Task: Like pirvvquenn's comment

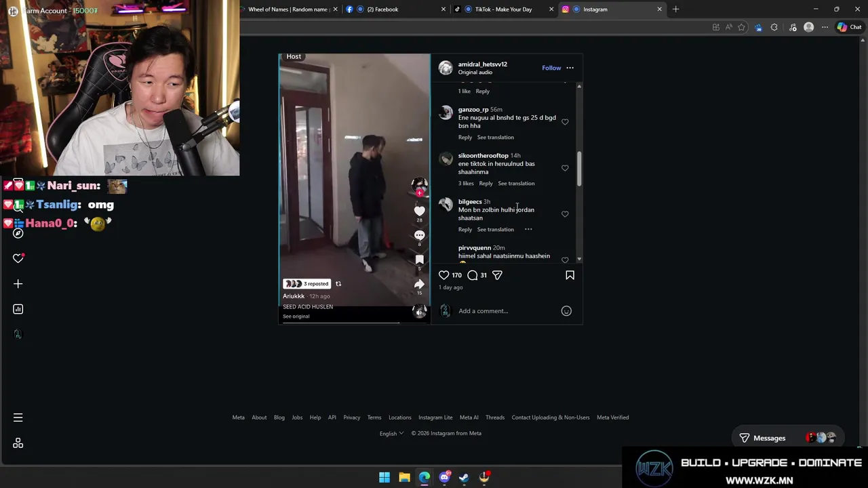Action: click(x=565, y=260)
